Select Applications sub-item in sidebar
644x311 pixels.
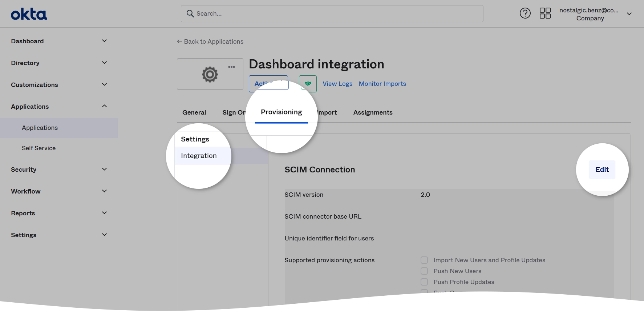pos(59,128)
